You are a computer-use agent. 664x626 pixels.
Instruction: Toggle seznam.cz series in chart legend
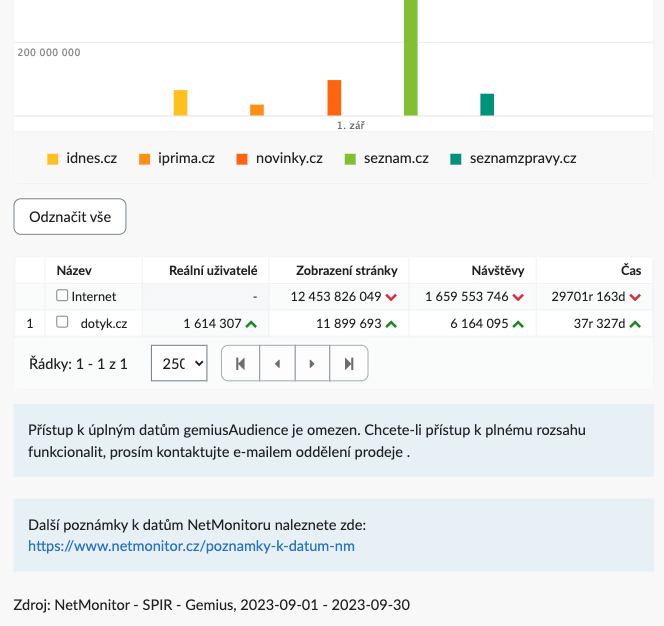386,158
